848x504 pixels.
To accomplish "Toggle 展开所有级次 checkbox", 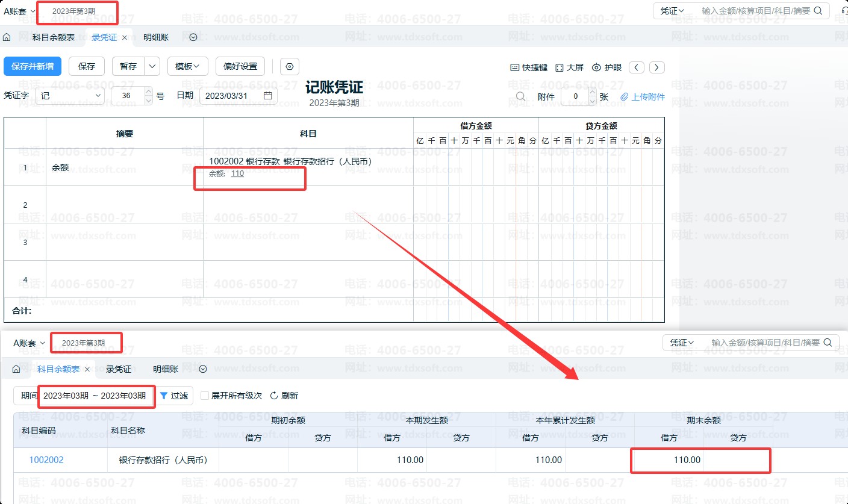I will [205, 396].
